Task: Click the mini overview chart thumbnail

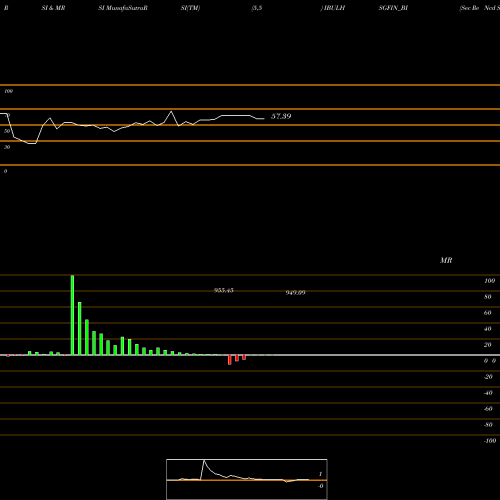Action: [247, 479]
